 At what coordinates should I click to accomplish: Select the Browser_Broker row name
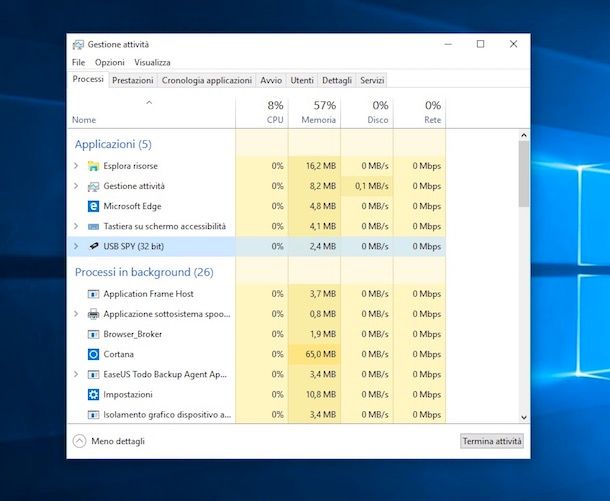pyautogui.click(x=133, y=334)
